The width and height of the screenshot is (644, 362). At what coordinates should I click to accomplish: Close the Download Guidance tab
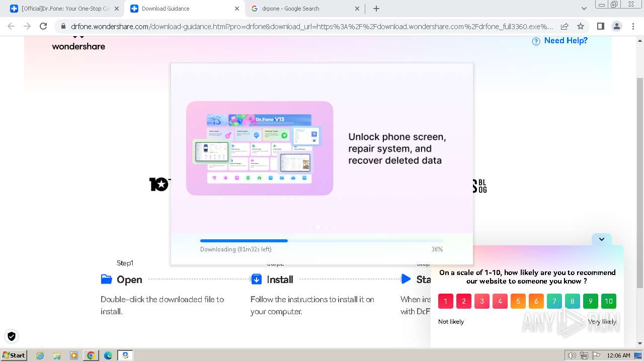pyautogui.click(x=237, y=9)
